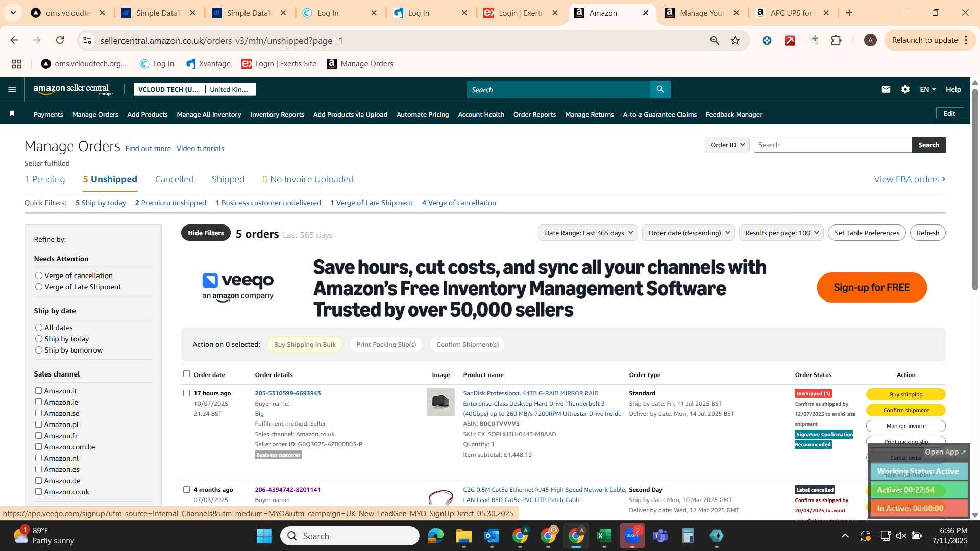Switch to the Shipped tab

click(x=228, y=179)
